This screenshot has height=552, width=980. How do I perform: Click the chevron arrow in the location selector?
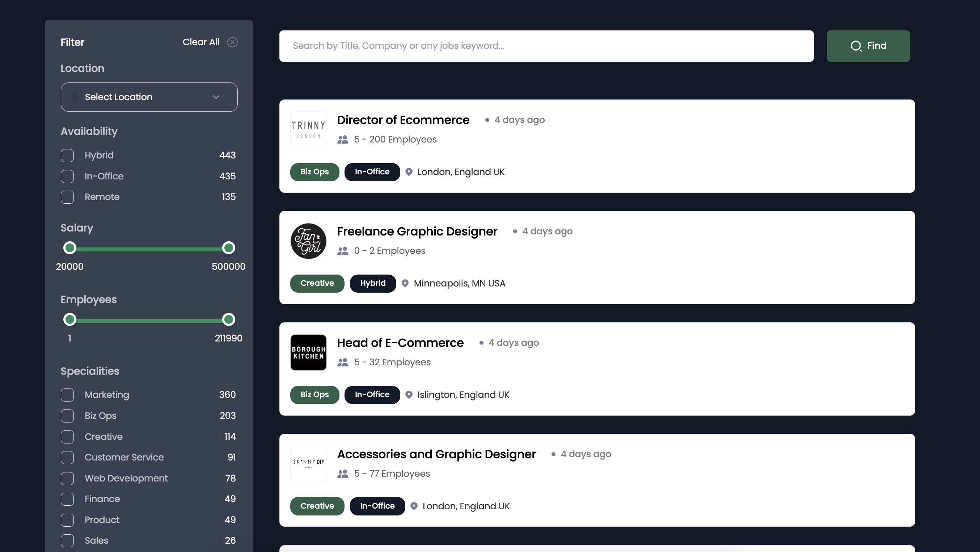pyautogui.click(x=216, y=97)
